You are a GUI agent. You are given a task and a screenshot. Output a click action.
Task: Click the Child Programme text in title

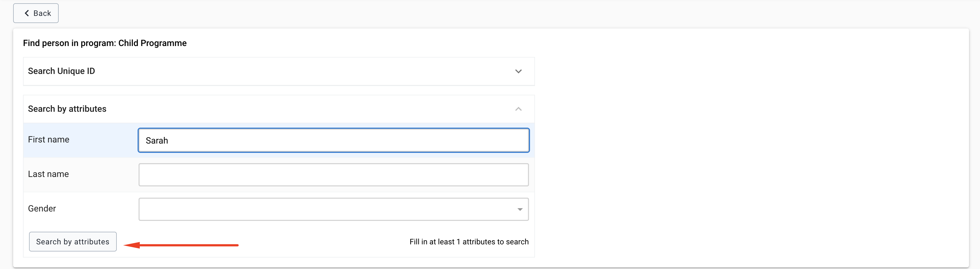coord(152,43)
